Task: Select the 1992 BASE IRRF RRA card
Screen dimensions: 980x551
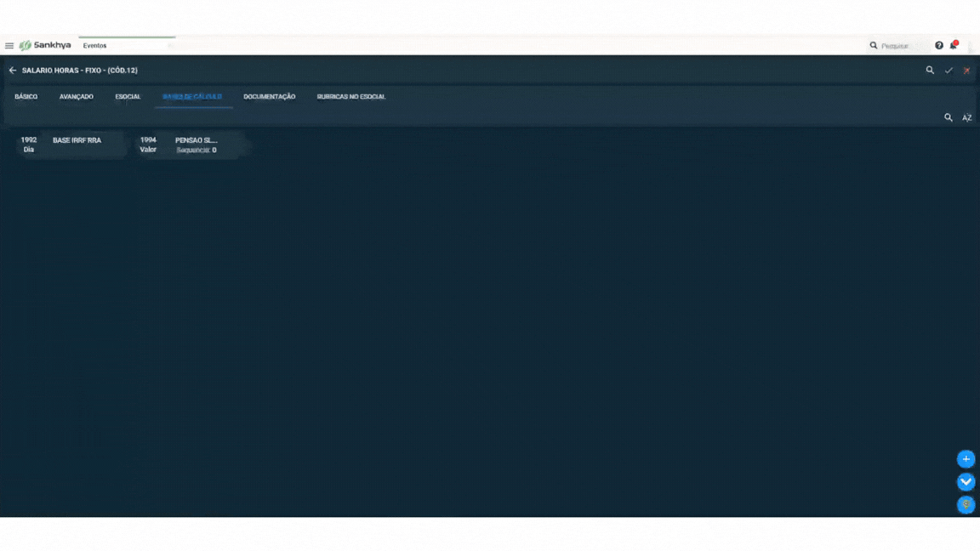Action: point(70,145)
